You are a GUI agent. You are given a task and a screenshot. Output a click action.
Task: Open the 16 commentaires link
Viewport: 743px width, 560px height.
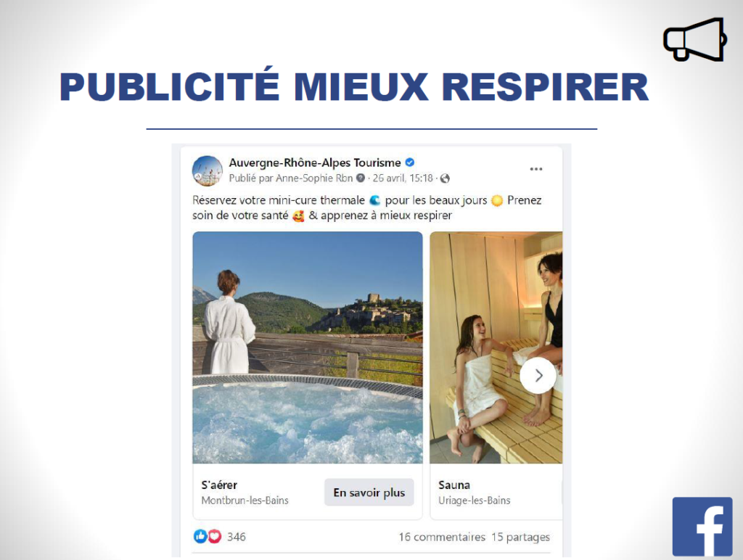442,537
